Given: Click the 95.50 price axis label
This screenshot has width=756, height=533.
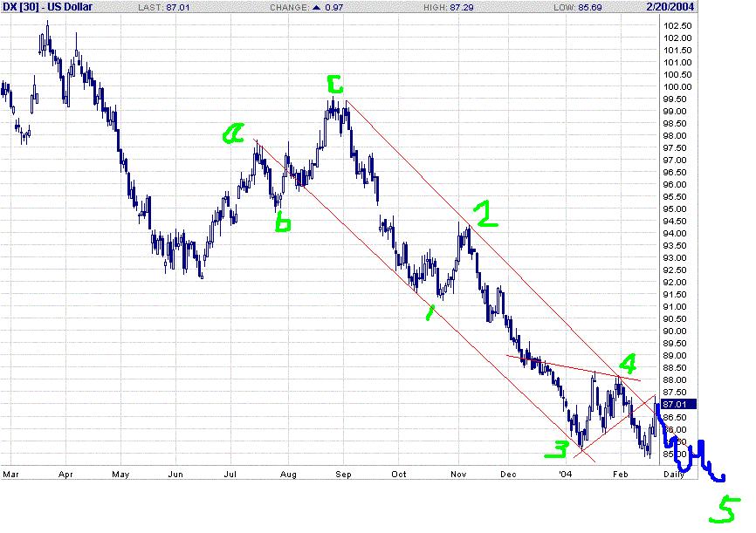Looking at the screenshot, I should tap(675, 196).
